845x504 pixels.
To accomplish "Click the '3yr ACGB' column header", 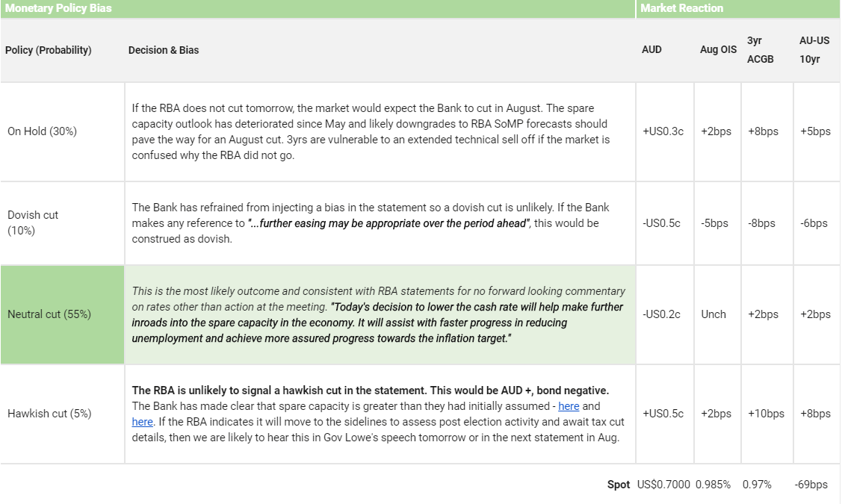I will [x=760, y=50].
